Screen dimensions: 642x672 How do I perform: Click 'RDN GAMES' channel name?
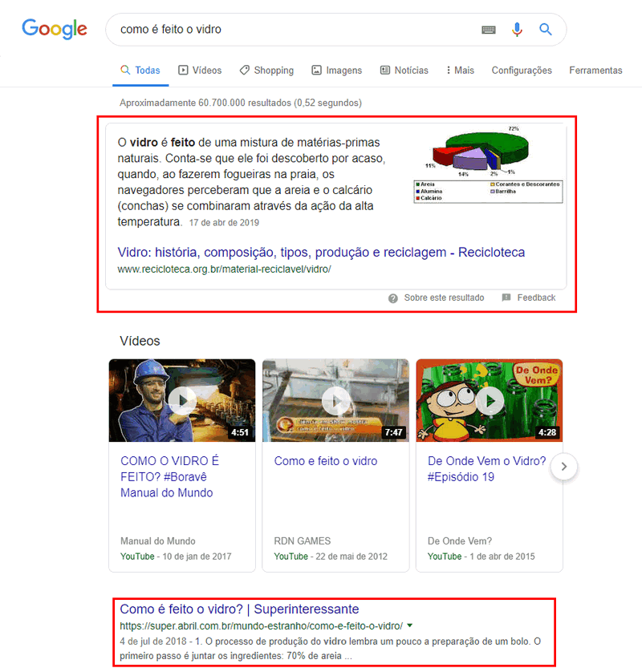pos(303,540)
